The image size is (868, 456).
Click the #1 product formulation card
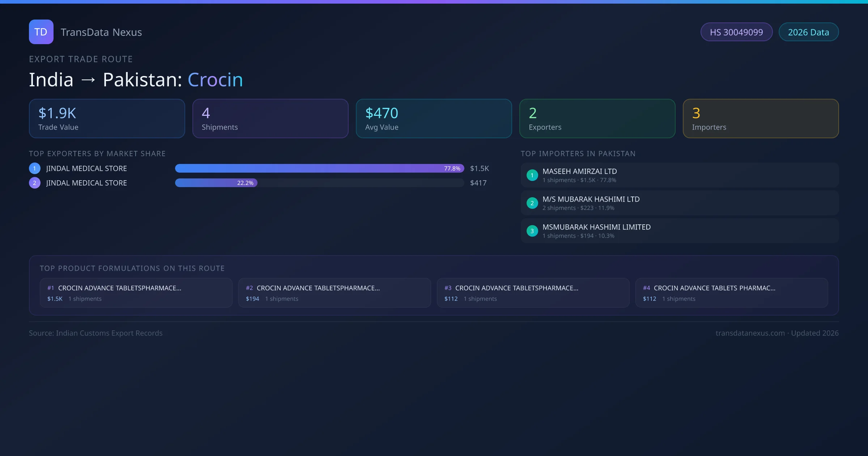tap(136, 293)
